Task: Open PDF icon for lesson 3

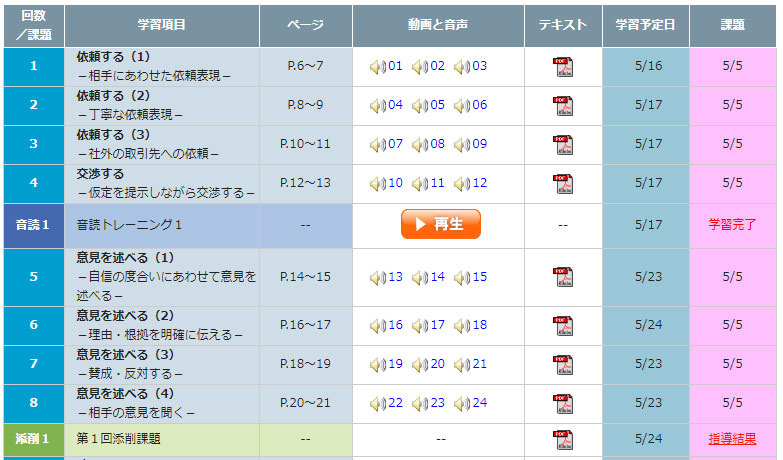Action: 563,145
